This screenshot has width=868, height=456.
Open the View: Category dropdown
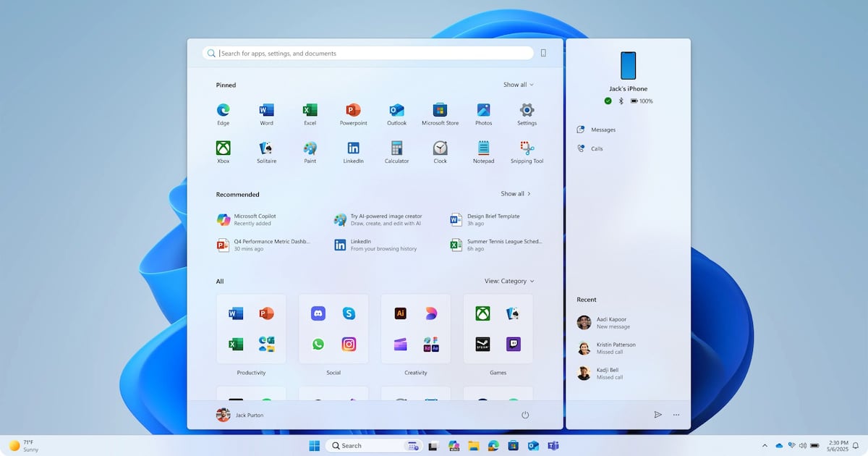pos(509,281)
